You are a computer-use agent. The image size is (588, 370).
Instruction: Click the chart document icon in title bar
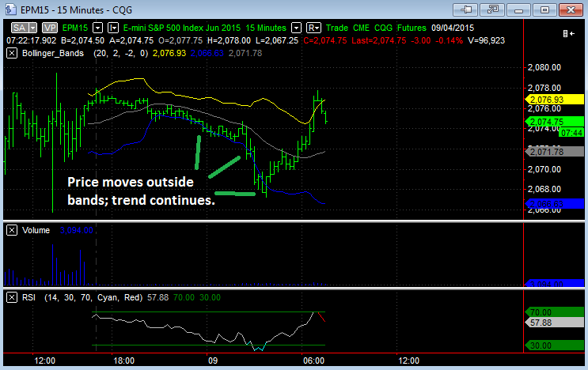[10, 9]
